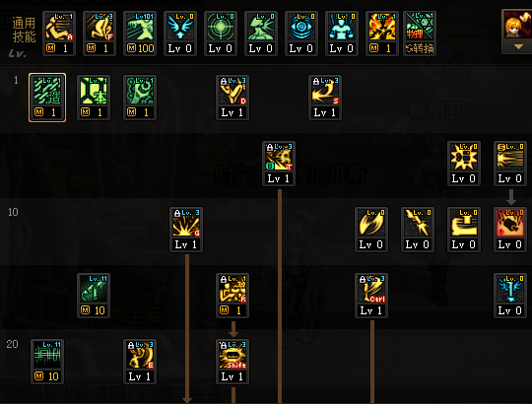Toggle the 物理 转换 conversion skill
Screen dimensions: 532x404
(420, 34)
